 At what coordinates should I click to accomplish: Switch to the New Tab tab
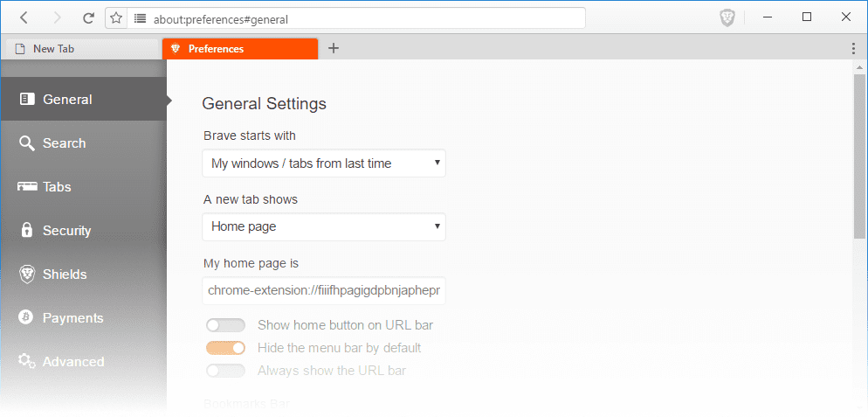(x=82, y=49)
